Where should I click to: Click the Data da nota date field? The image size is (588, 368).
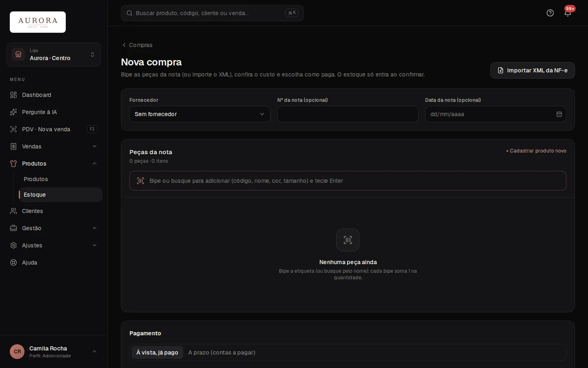click(x=496, y=114)
